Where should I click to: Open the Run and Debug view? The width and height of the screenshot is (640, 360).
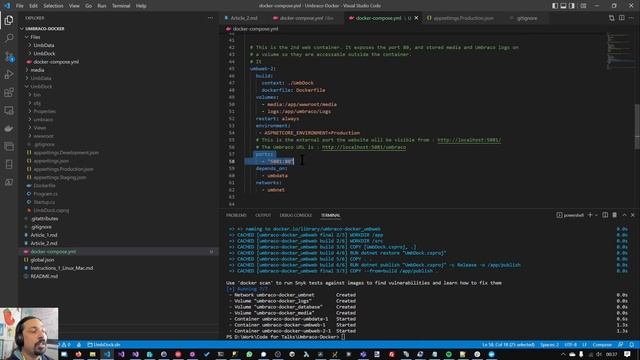point(9,74)
